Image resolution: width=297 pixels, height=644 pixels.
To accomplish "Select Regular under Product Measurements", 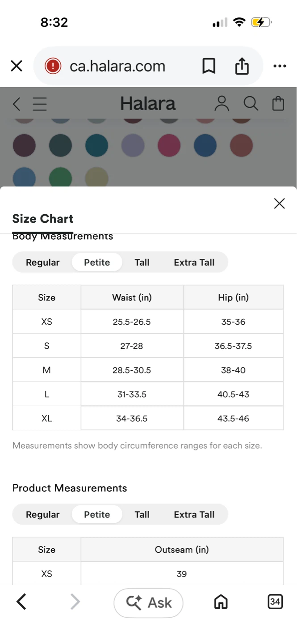I will tap(42, 515).
